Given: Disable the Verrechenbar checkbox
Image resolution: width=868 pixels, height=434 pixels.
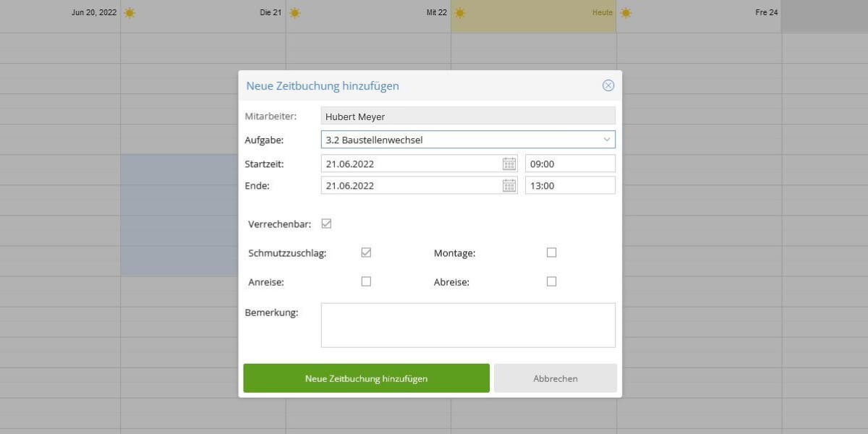Looking at the screenshot, I should pyautogui.click(x=326, y=224).
